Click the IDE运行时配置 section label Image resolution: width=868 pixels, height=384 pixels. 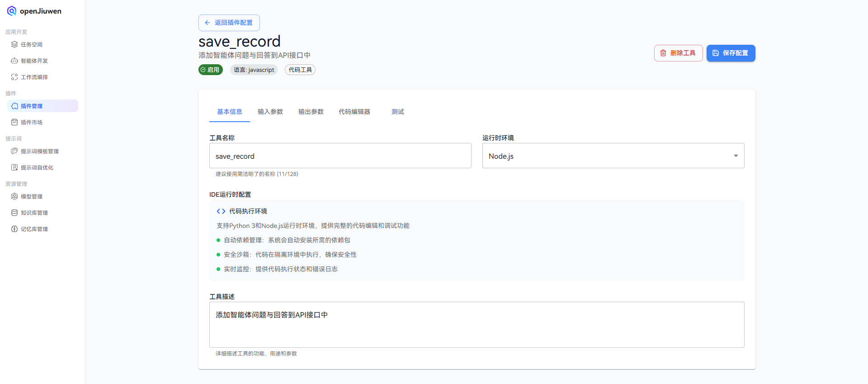pyautogui.click(x=230, y=194)
